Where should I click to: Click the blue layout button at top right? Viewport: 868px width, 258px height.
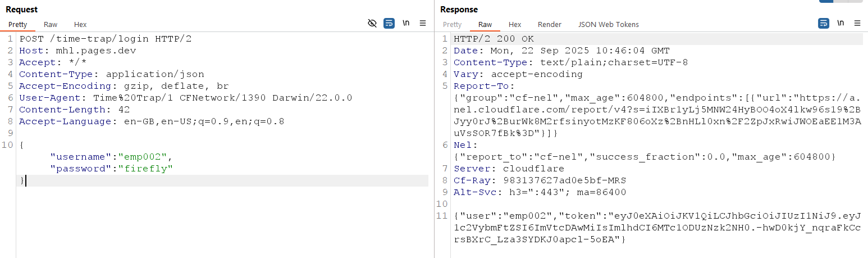826,2
